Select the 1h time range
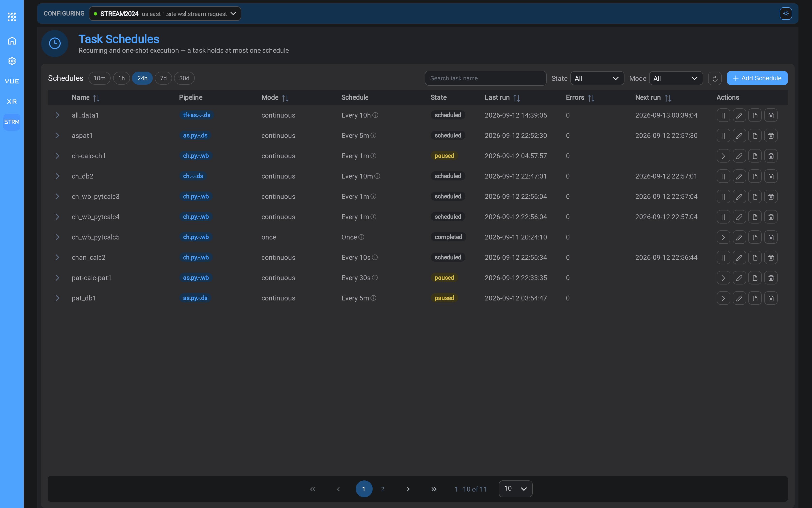This screenshot has width=812, height=508. (x=122, y=78)
